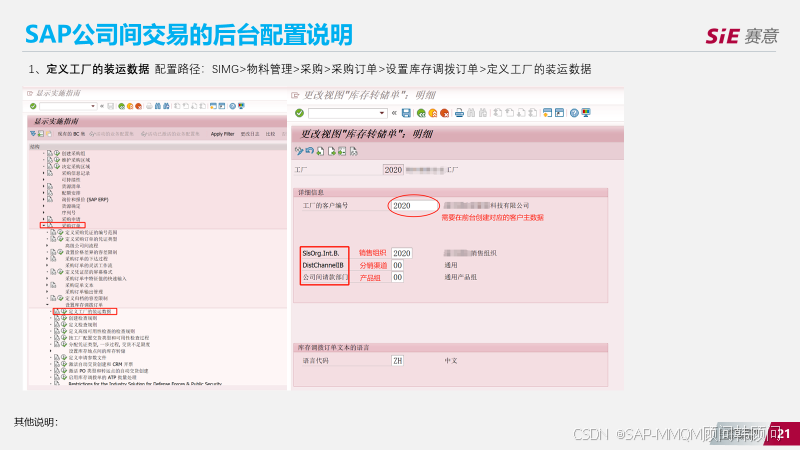Screen dimensions: 800x450
Task: Click the Help icon in 显示实施指南 toolbar
Action: point(233,106)
